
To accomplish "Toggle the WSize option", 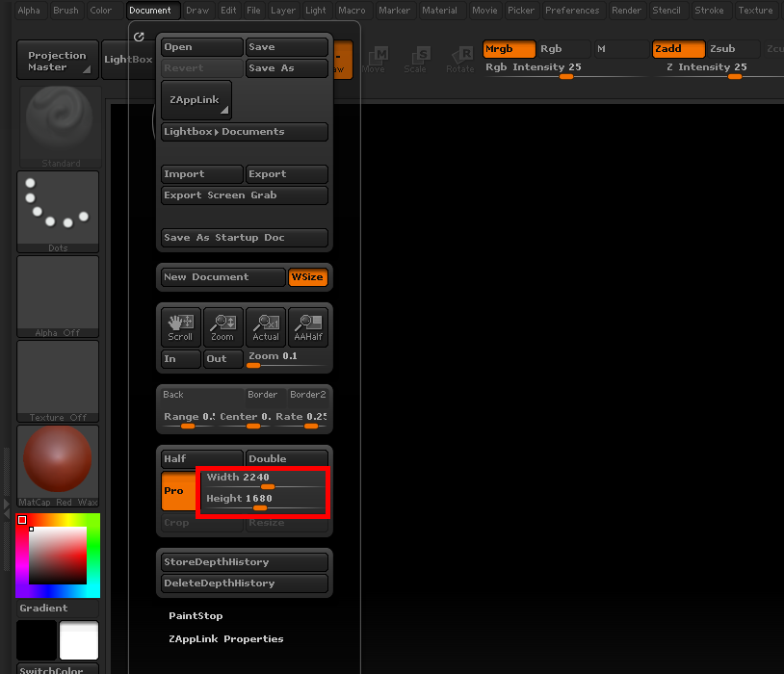I will click(x=307, y=277).
